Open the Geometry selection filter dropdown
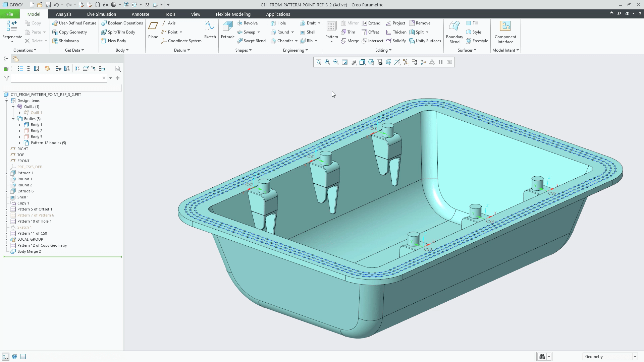Viewport: 644px width, 362px height. (x=635, y=357)
